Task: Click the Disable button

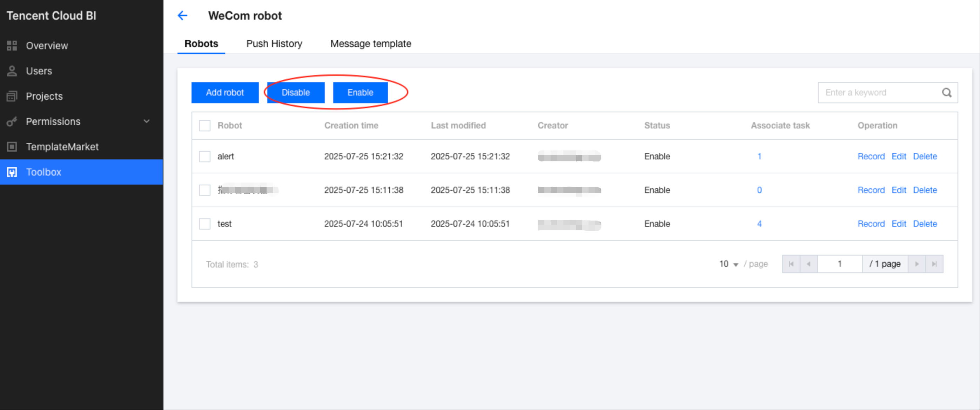Action: (296, 93)
